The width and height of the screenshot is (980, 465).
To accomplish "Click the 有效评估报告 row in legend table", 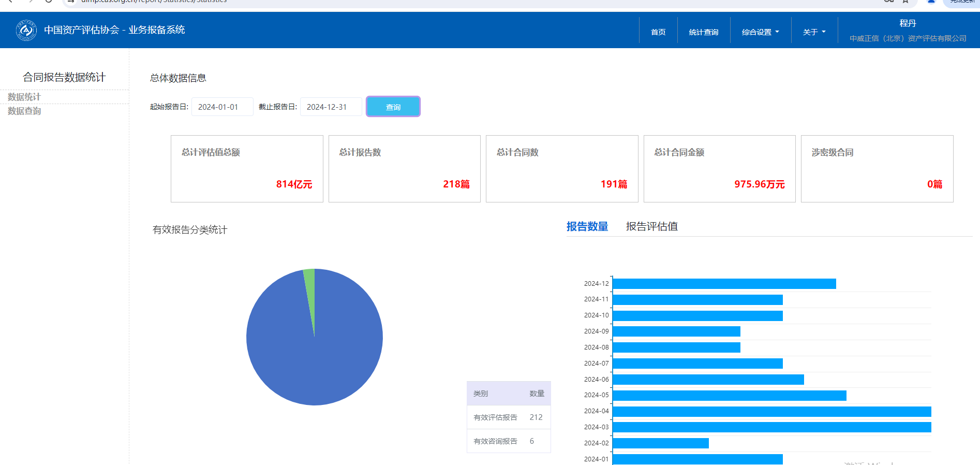I will coord(508,417).
